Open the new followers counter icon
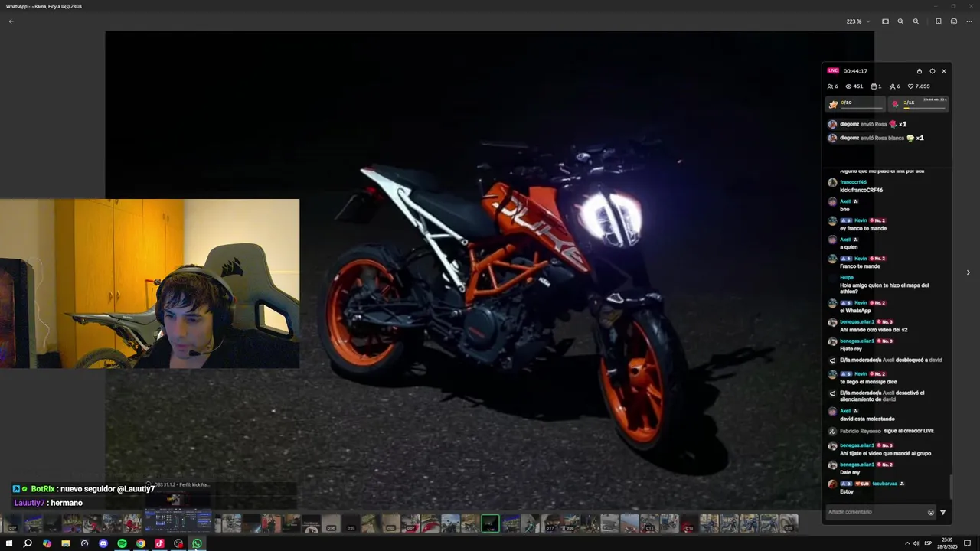 [894, 86]
